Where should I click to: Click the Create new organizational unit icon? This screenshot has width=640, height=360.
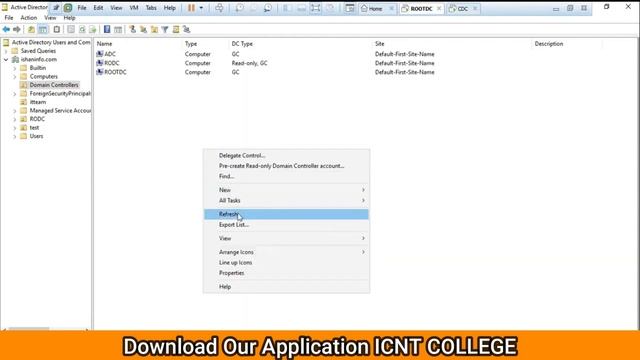point(154,29)
